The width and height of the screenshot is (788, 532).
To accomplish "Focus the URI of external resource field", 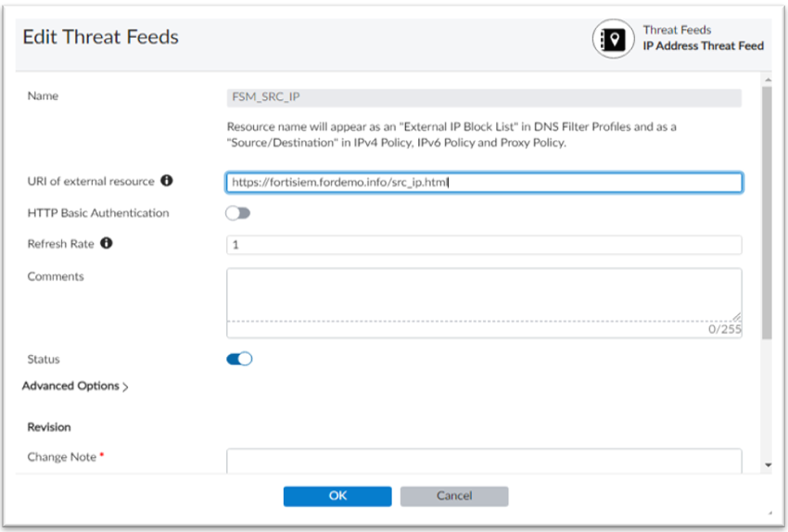I will pos(484,183).
